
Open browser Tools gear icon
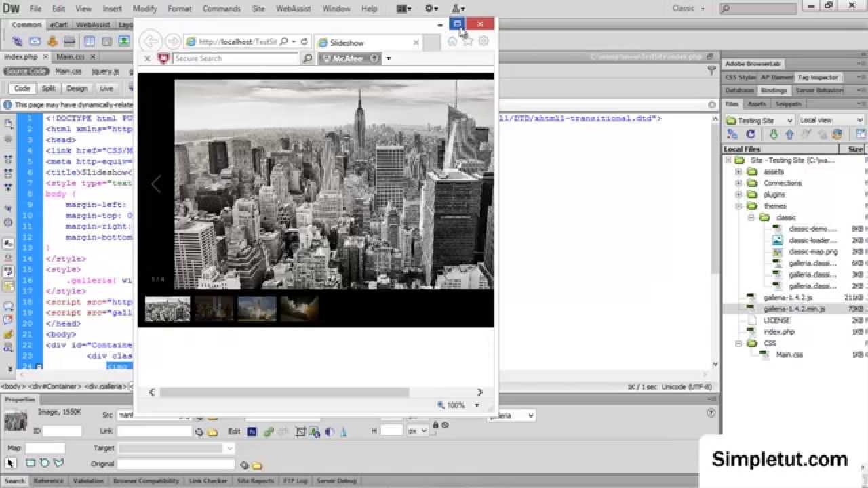(x=484, y=41)
